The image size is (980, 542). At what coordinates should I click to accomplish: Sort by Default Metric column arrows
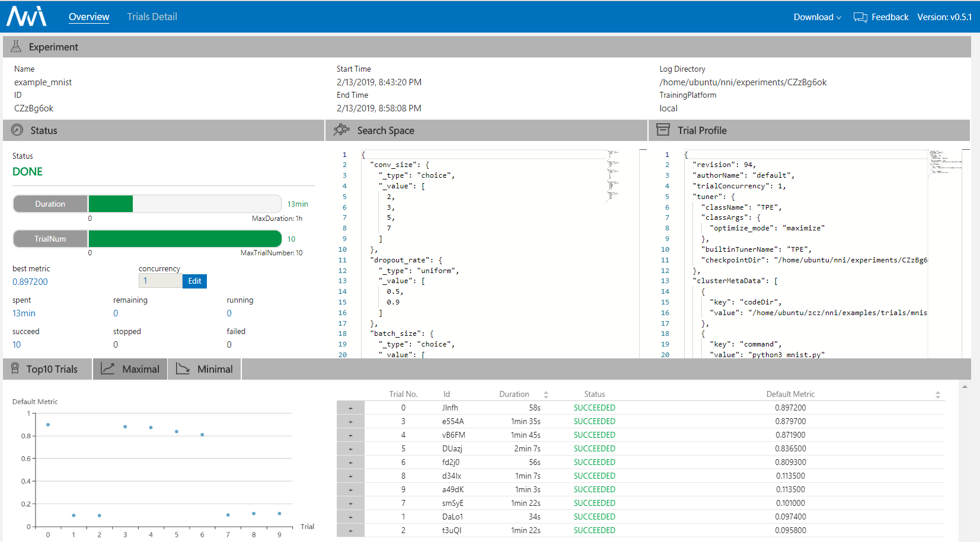938,395
